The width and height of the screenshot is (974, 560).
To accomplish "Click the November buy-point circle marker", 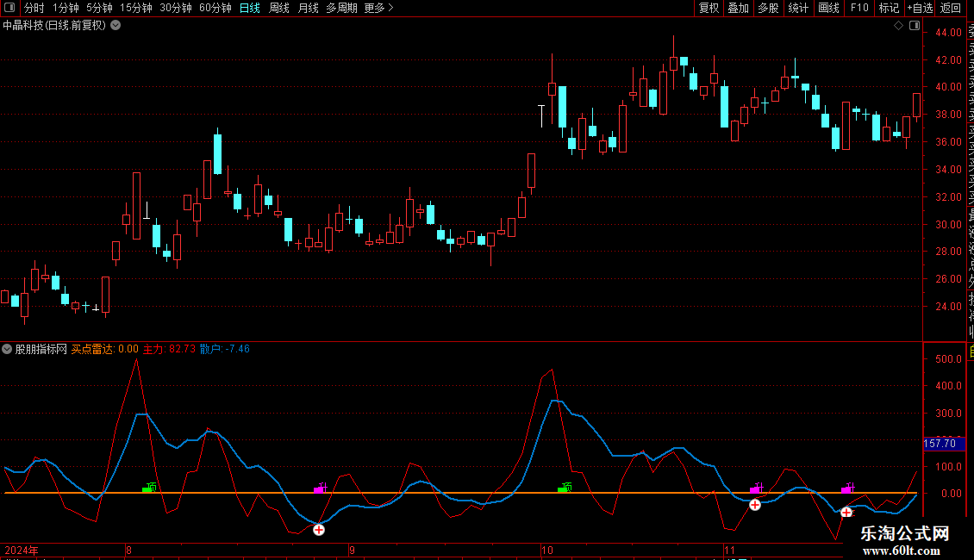I will [755, 505].
